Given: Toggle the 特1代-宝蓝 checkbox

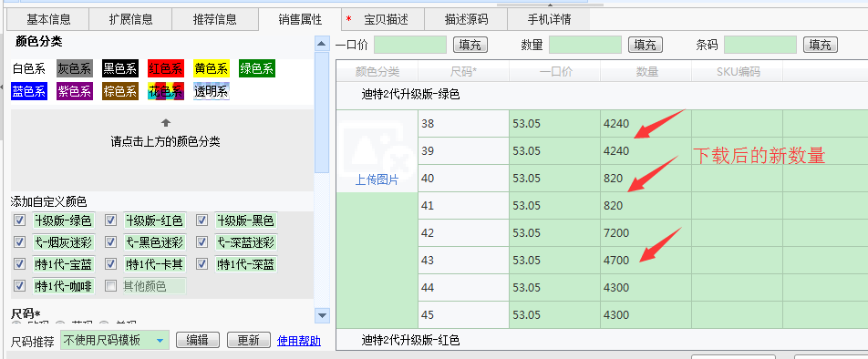Looking at the screenshot, I should coord(20,264).
